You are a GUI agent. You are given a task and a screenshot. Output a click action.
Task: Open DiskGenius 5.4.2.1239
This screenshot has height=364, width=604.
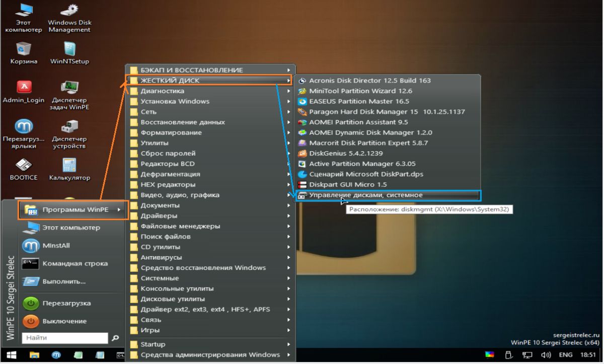pos(387,154)
